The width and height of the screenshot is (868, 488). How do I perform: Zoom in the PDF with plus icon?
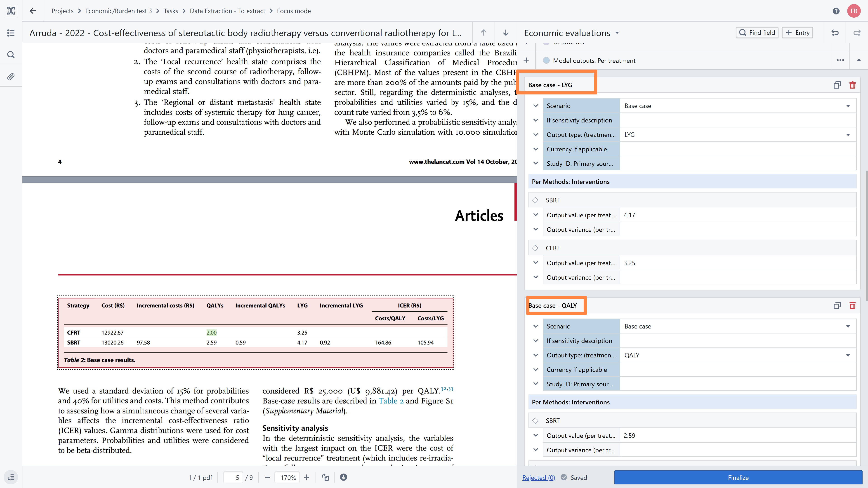tap(306, 477)
